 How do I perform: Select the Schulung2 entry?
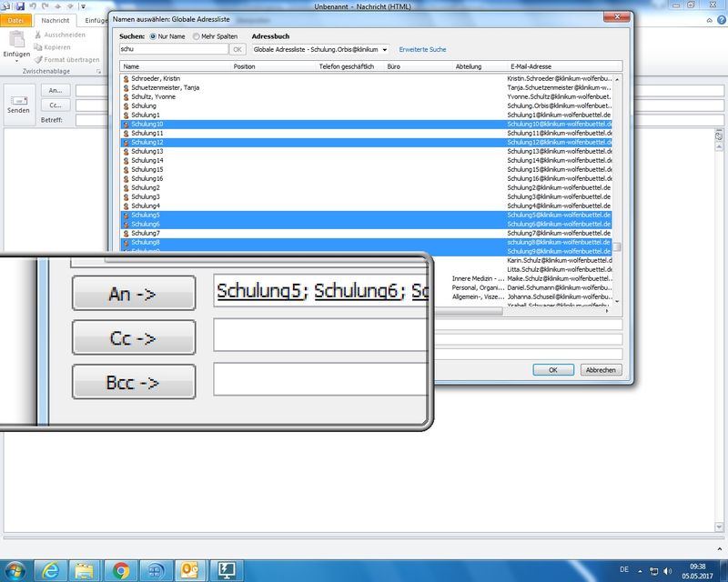tap(366, 188)
